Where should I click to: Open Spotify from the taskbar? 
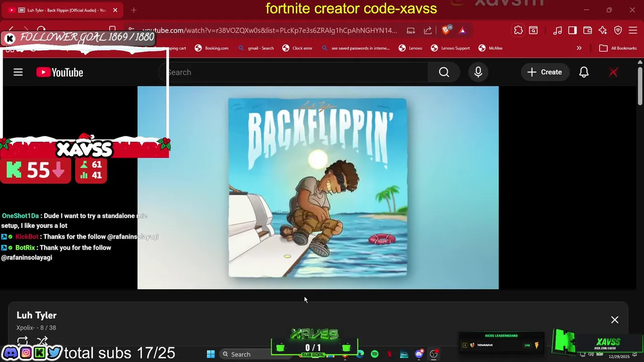tap(374, 354)
